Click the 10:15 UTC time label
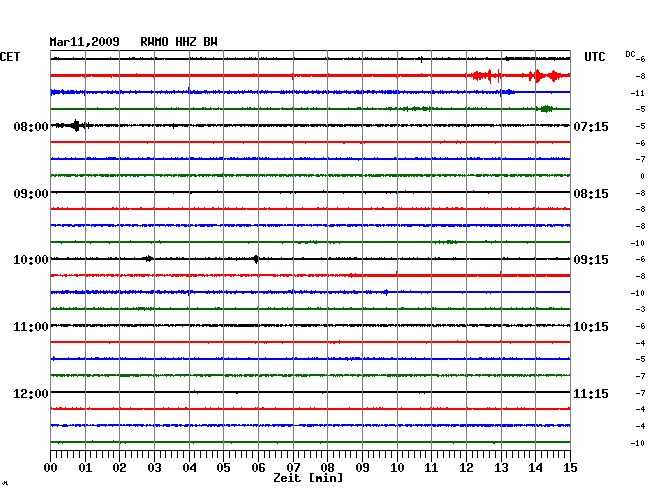Screen dimensions: 650x494 591,327
